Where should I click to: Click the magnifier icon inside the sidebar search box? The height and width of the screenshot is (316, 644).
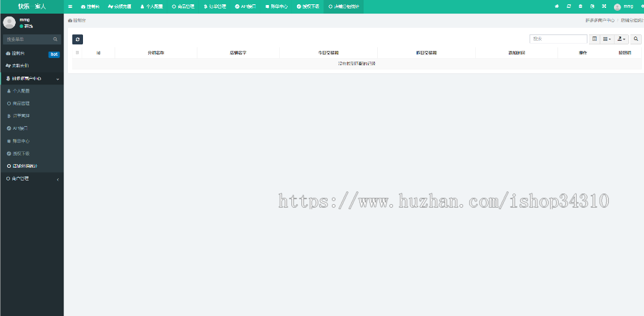(x=55, y=39)
